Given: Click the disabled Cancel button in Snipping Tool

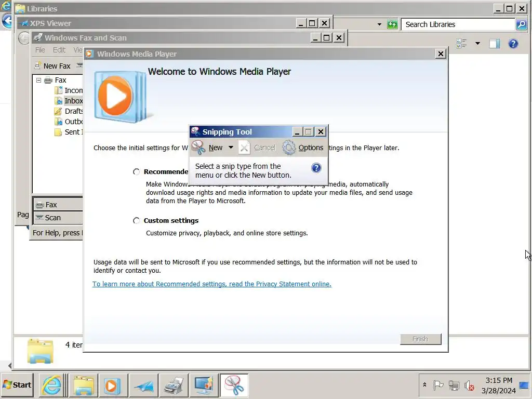Looking at the screenshot, I should [257, 148].
